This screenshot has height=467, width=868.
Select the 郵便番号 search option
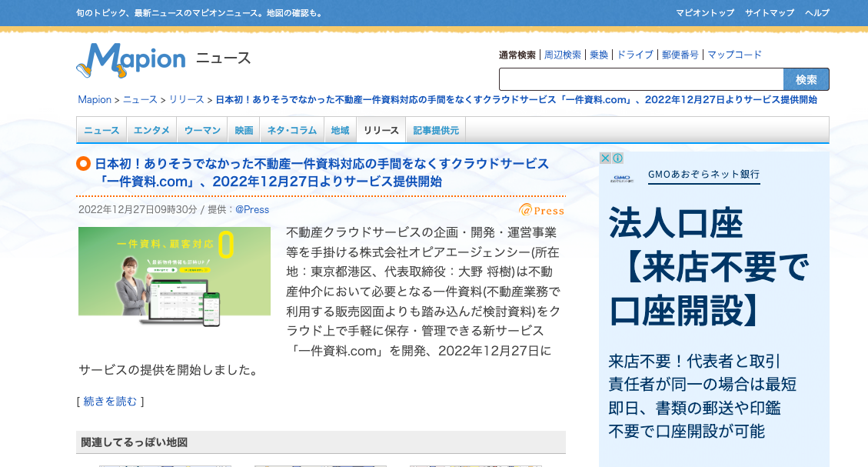click(x=680, y=55)
